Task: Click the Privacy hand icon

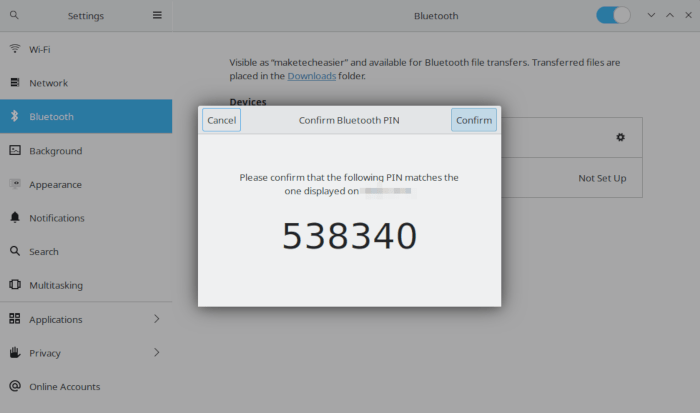Action: click(x=15, y=352)
